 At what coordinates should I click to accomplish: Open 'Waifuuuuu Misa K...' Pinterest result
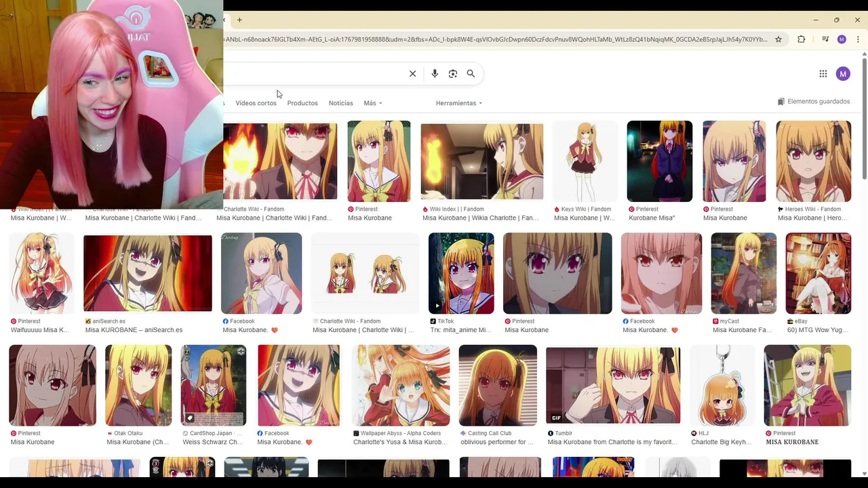click(x=40, y=330)
